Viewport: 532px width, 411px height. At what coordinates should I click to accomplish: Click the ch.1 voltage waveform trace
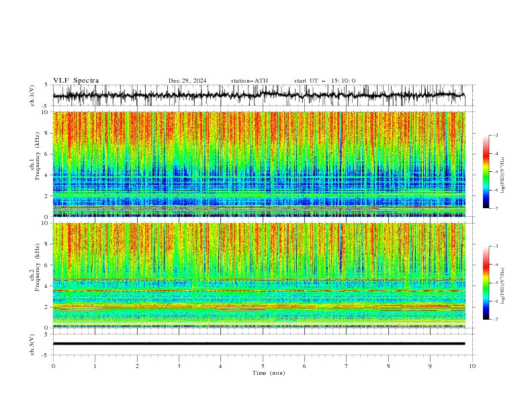pyautogui.click(x=259, y=95)
